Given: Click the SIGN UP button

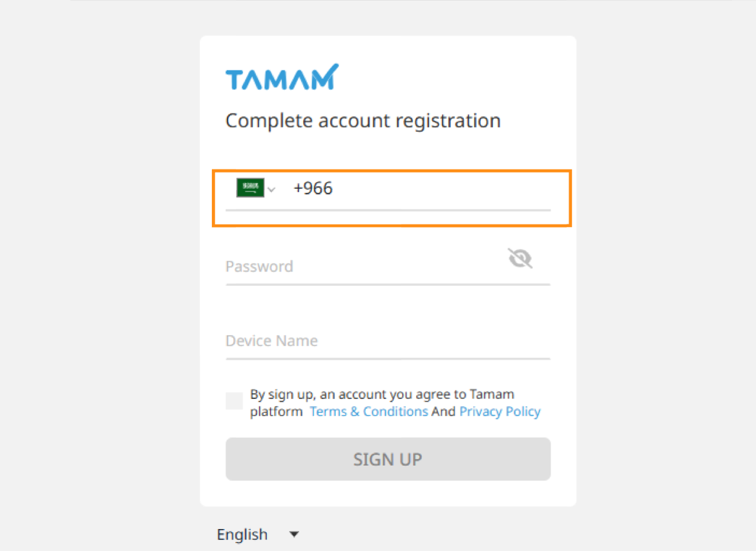Looking at the screenshot, I should pyautogui.click(x=388, y=459).
